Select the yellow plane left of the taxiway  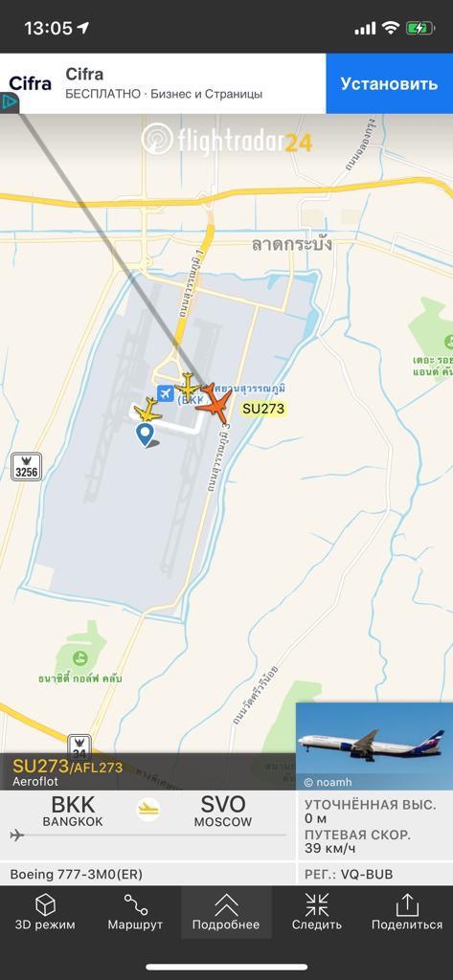[148, 410]
